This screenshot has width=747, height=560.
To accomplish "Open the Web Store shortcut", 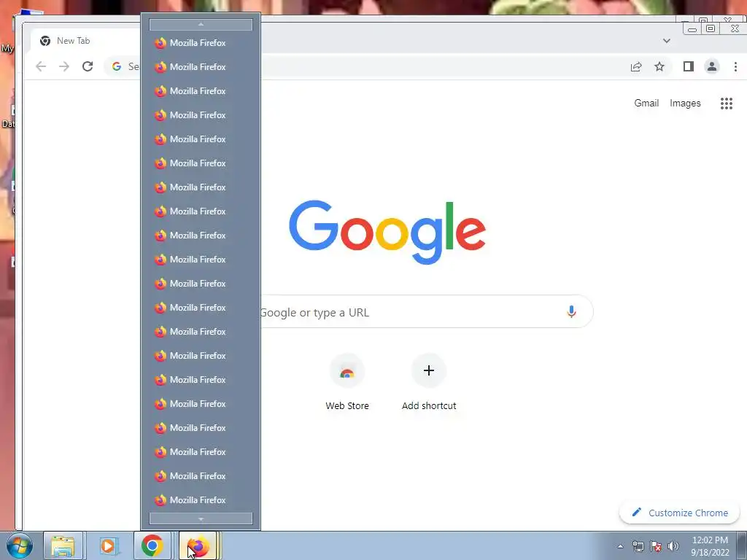I will (x=347, y=382).
